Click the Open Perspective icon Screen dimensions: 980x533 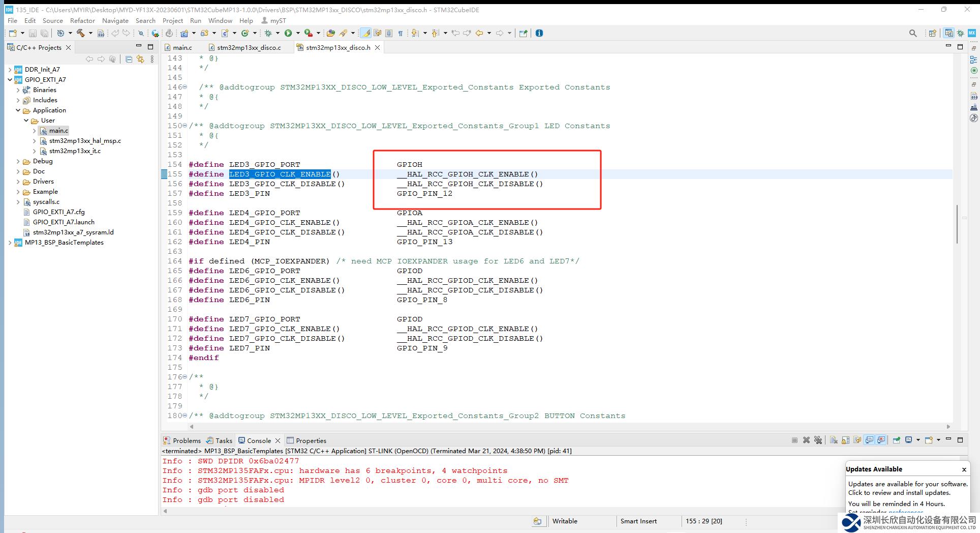(933, 33)
